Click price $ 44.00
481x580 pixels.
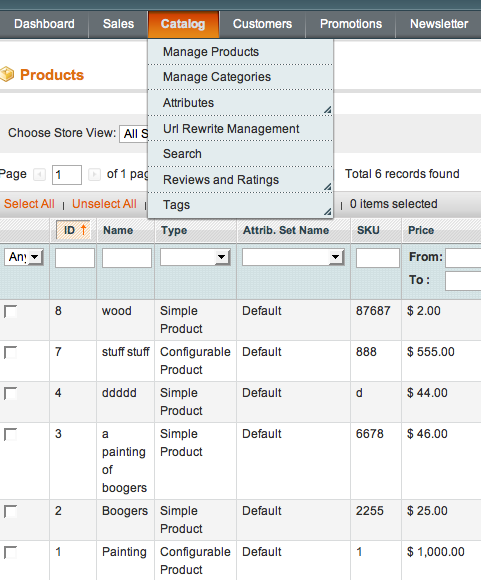(427, 393)
